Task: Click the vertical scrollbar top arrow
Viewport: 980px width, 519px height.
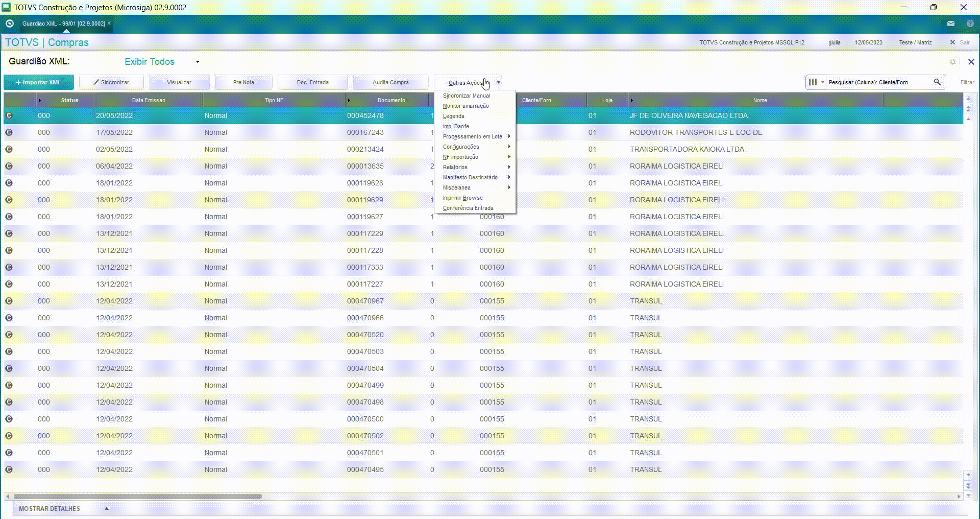Action: tap(968, 98)
